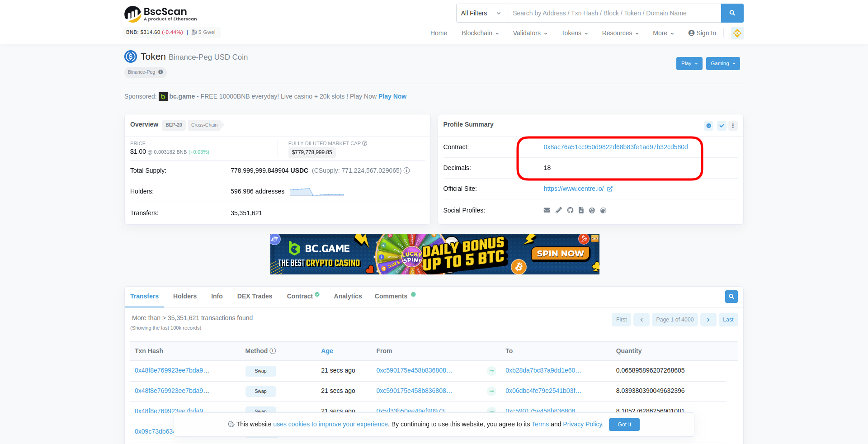This screenshot has width=868, height=444.
Task: Click the Binance-Peg info icon
Action: 160,72
